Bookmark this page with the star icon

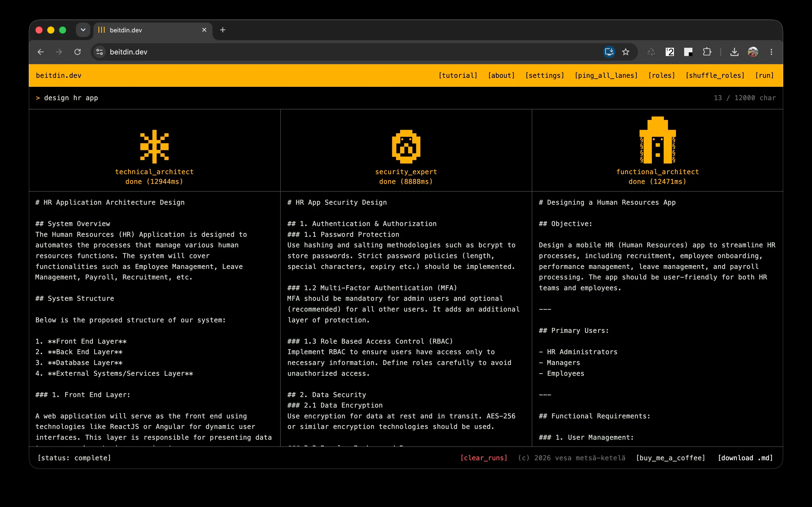(625, 52)
